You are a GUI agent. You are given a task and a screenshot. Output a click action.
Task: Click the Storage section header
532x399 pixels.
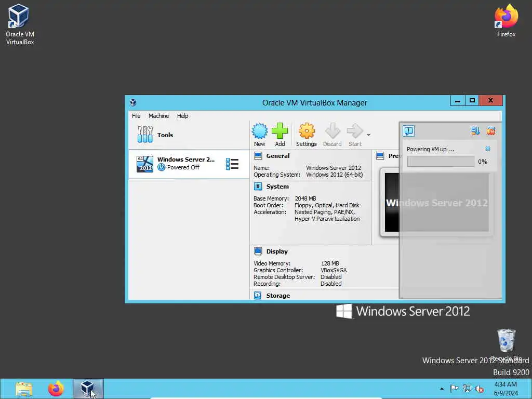point(278,296)
